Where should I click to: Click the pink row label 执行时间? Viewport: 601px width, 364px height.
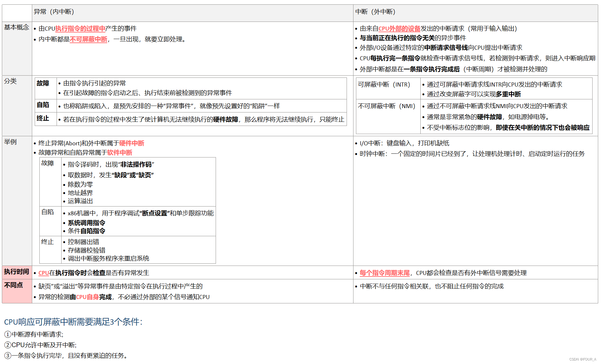(x=17, y=272)
